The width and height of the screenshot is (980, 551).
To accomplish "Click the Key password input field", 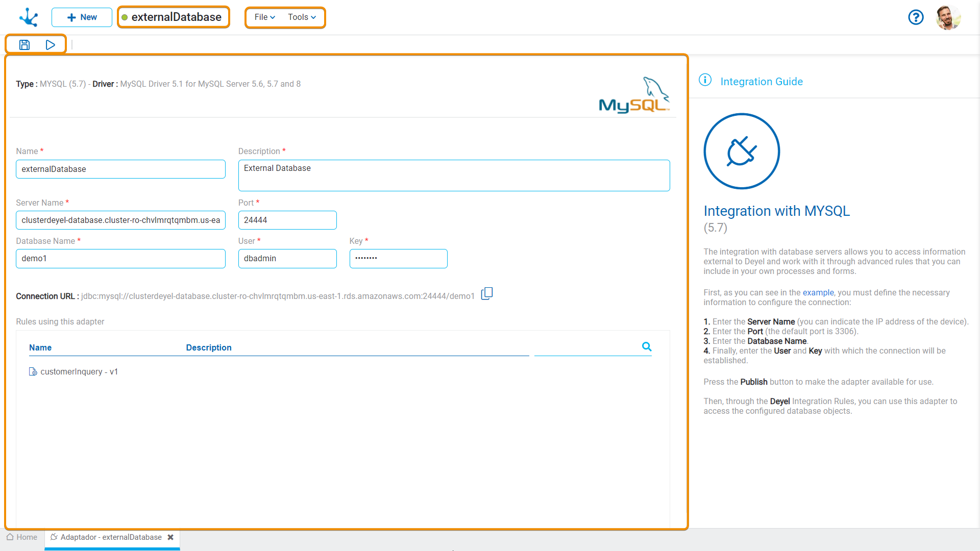I will tap(398, 258).
